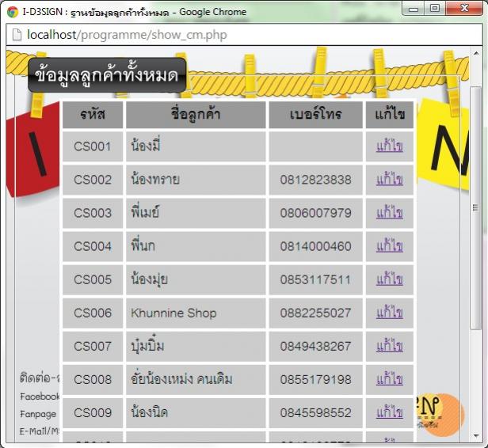The width and height of the screenshot is (488, 448).
Task: Click the Chrome logo in title bar
Action: 13,12
